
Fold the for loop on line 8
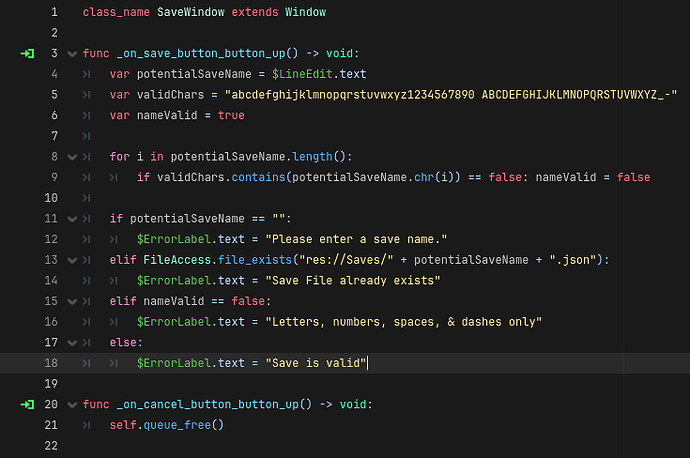click(72, 157)
